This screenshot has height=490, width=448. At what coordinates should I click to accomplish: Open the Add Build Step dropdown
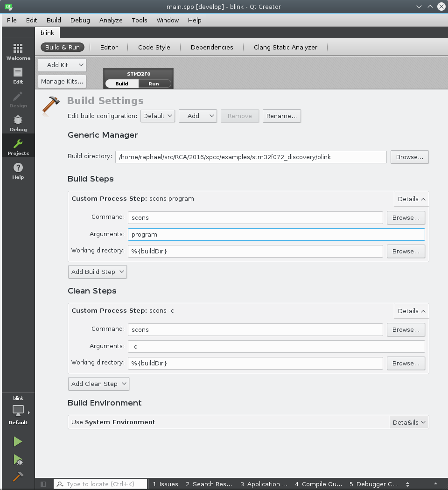(x=98, y=272)
